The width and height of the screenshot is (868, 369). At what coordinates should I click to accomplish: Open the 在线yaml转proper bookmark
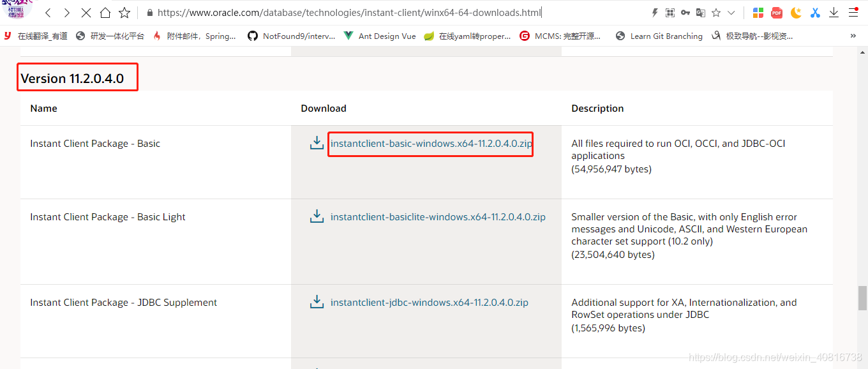coord(467,36)
